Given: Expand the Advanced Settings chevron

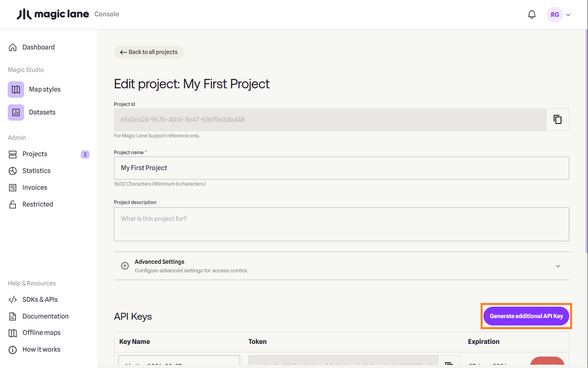Looking at the screenshot, I should click(x=558, y=266).
